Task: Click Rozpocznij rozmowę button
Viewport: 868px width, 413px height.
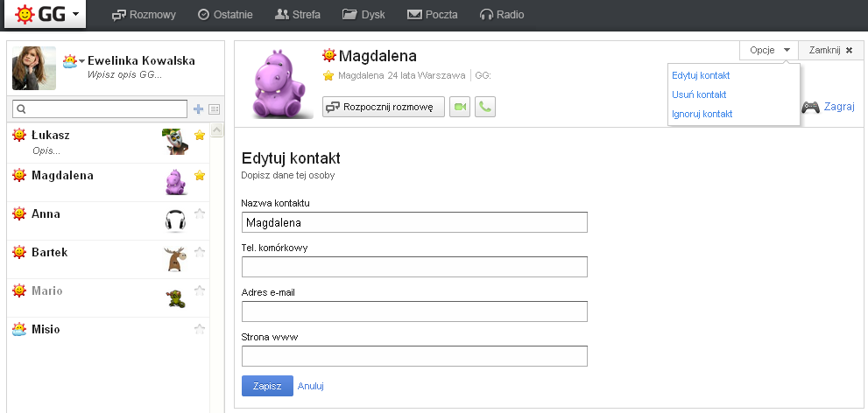Action: tap(384, 107)
